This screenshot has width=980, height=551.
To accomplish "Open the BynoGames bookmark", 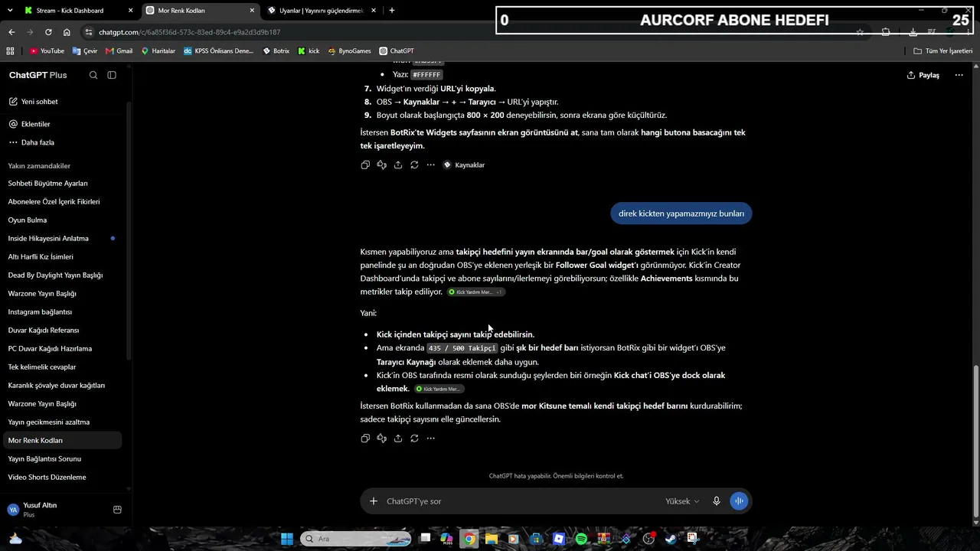I will [349, 51].
